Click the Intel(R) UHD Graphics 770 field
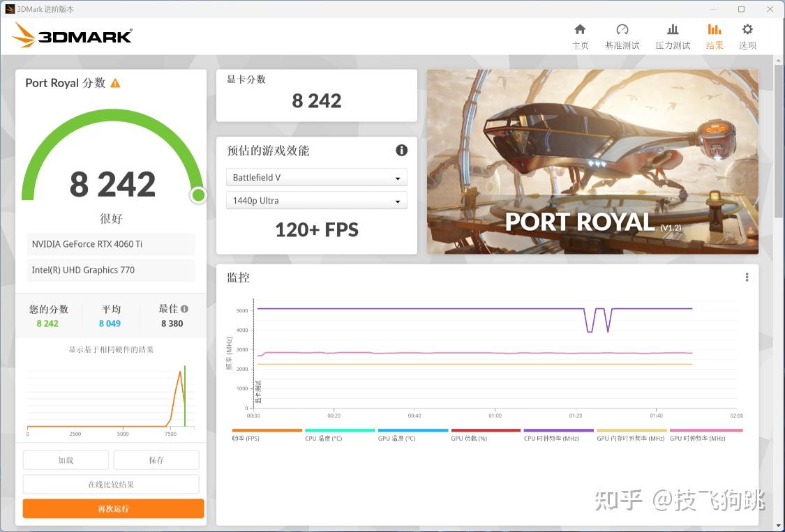785x532 pixels. 111,271
